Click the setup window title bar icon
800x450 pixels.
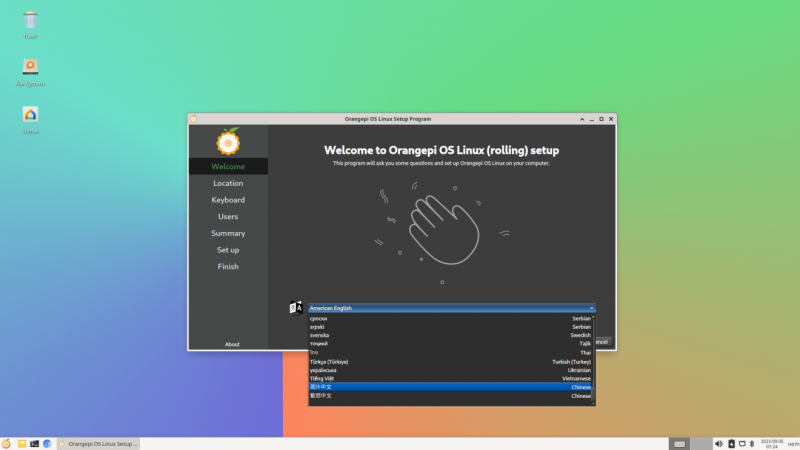click(193, 119)
